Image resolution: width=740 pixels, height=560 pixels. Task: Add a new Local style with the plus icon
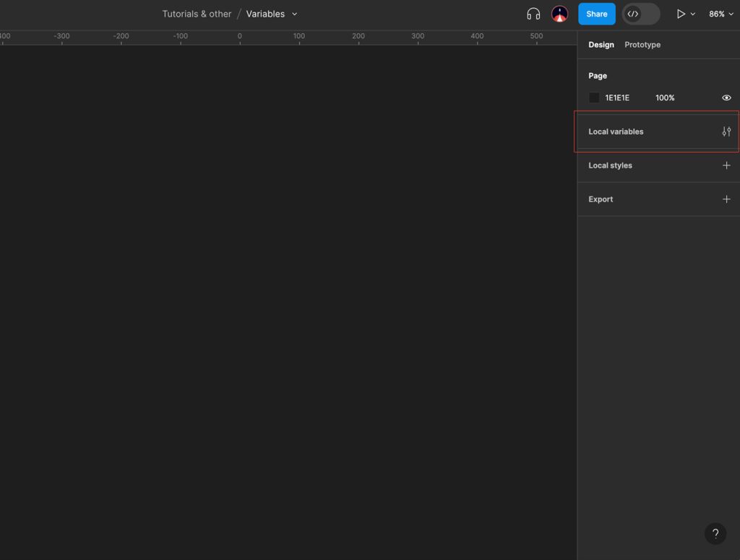pos(727,165)
